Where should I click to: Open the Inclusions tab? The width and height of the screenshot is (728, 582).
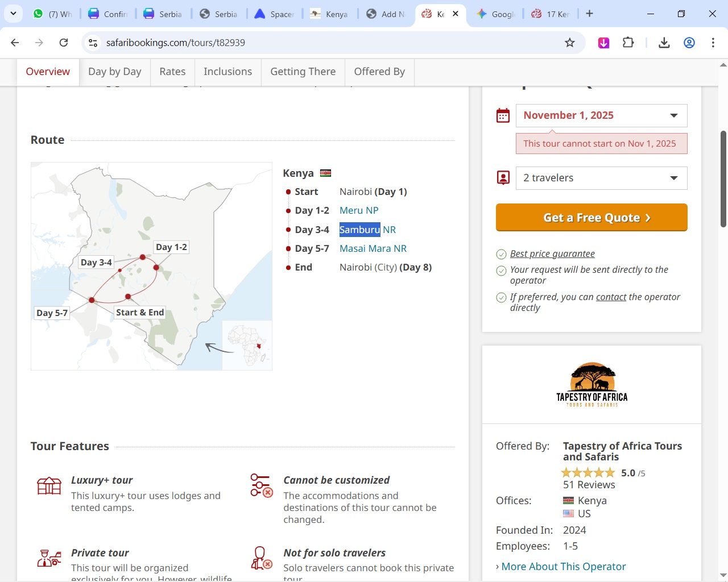(x=227, y=72)
